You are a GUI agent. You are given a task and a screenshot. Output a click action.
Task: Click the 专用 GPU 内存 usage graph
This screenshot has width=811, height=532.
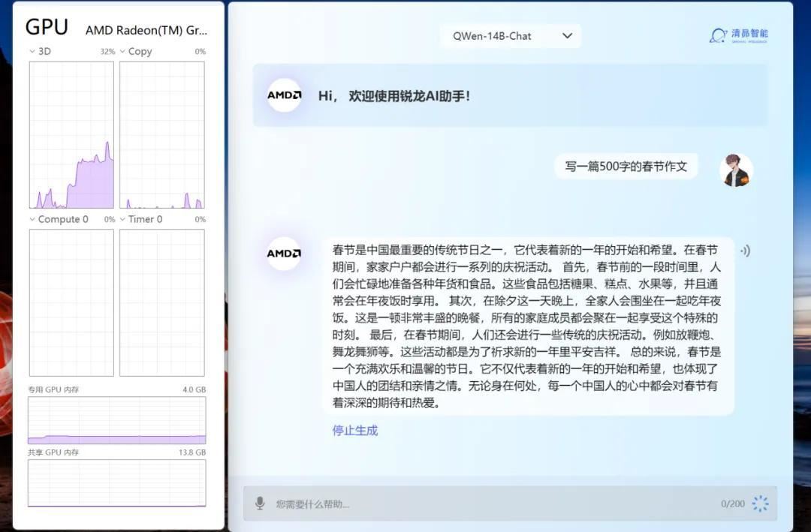(x=116, y=420)
